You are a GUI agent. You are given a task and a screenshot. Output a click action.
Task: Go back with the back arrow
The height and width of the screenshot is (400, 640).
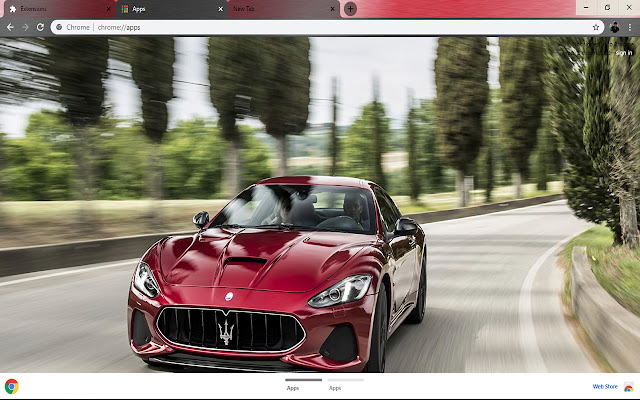[x=10, y=27]
